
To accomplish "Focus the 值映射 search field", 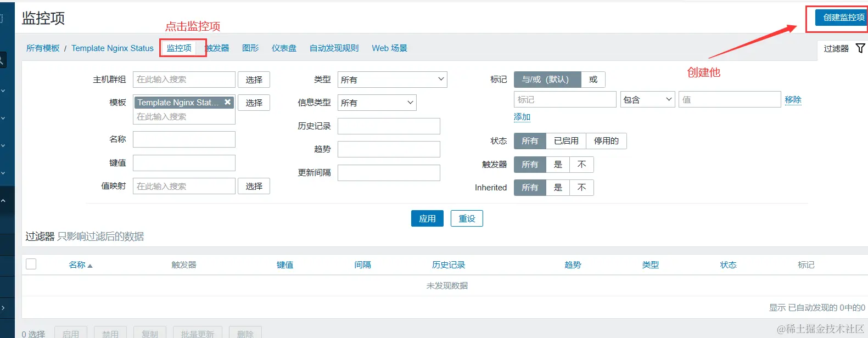I will (184, 186).
